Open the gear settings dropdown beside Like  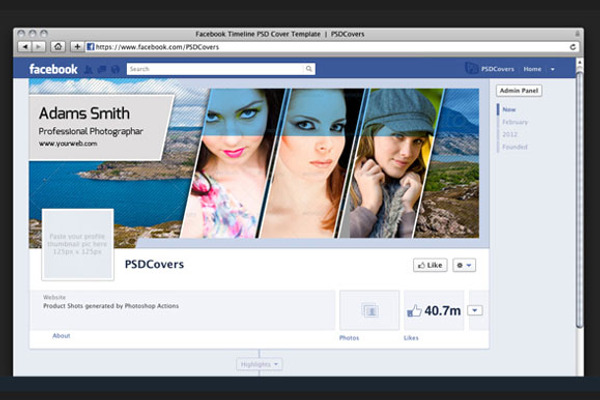(464, 265)
